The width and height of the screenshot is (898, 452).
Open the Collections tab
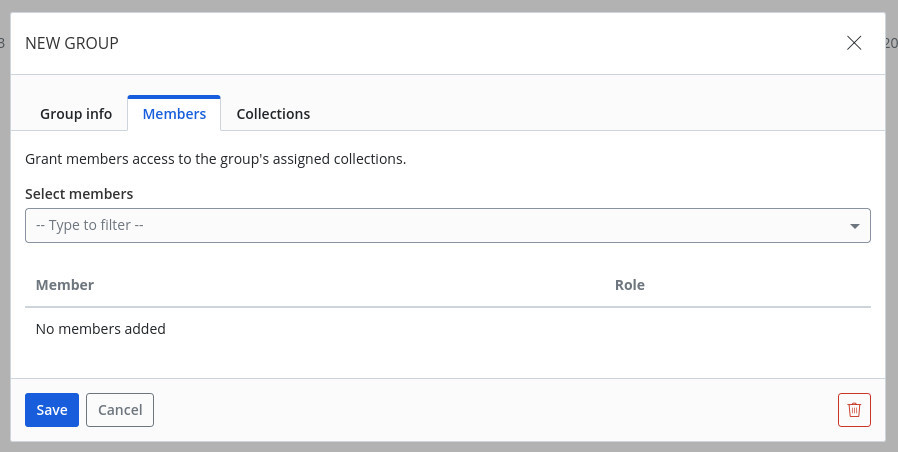tap(273, 114)
